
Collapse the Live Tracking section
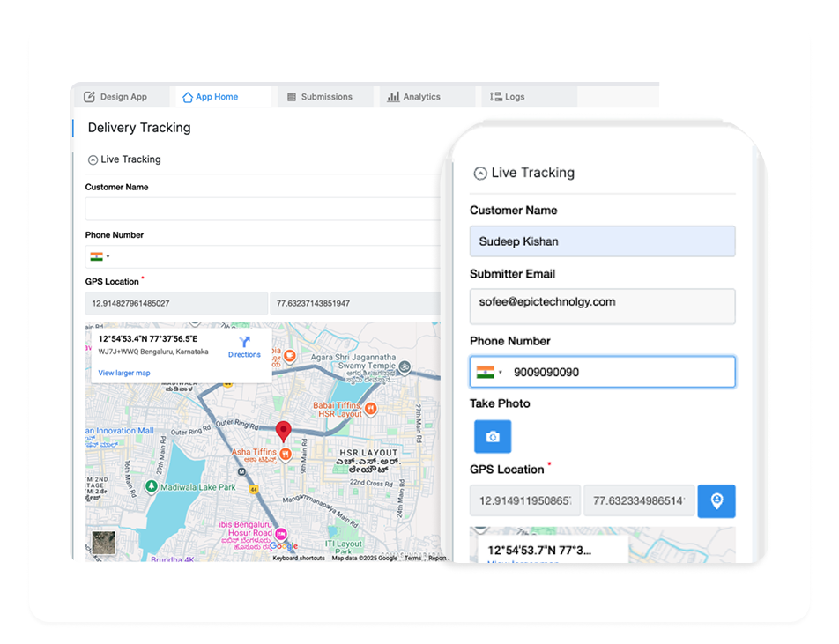click(x=92, y=159)
